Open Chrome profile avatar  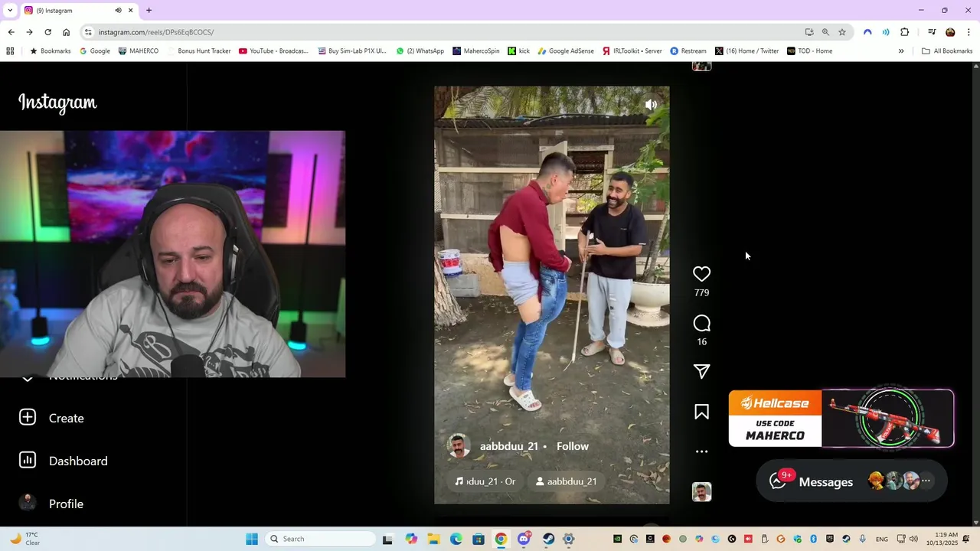pos(950,32)
